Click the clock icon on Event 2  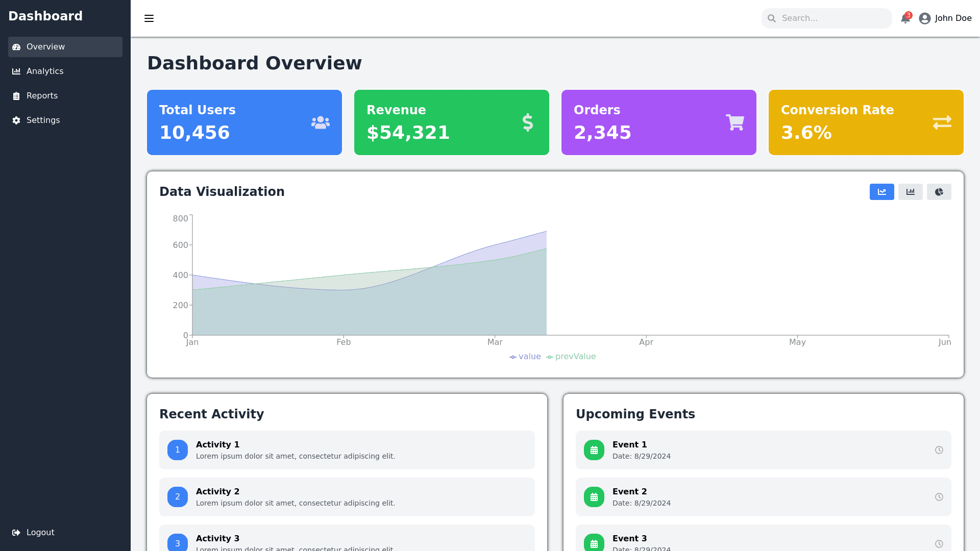click(x=939, y=497)
